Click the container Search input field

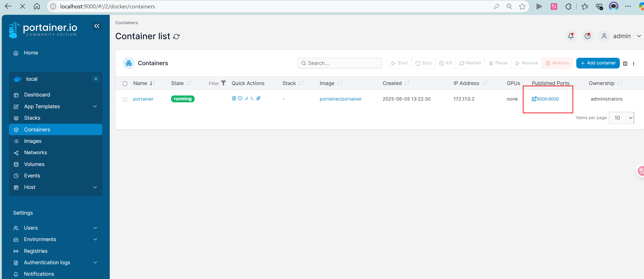click(x=339, y=63)
